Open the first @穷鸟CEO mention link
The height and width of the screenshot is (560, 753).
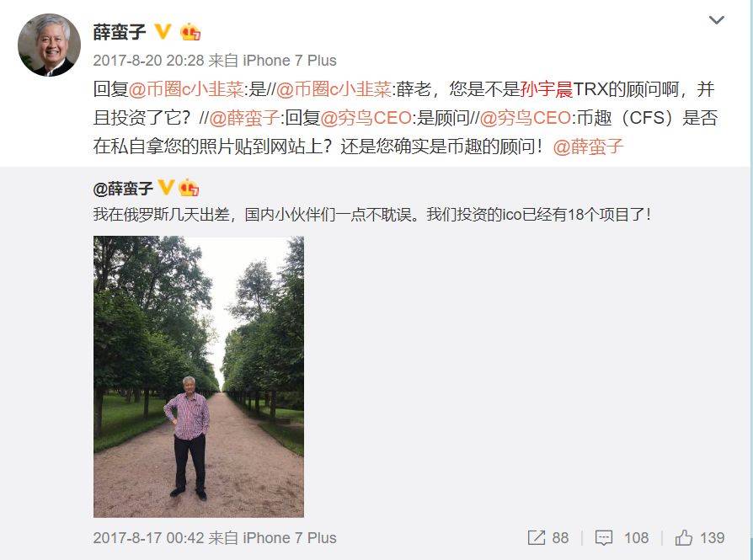[366, 118]
